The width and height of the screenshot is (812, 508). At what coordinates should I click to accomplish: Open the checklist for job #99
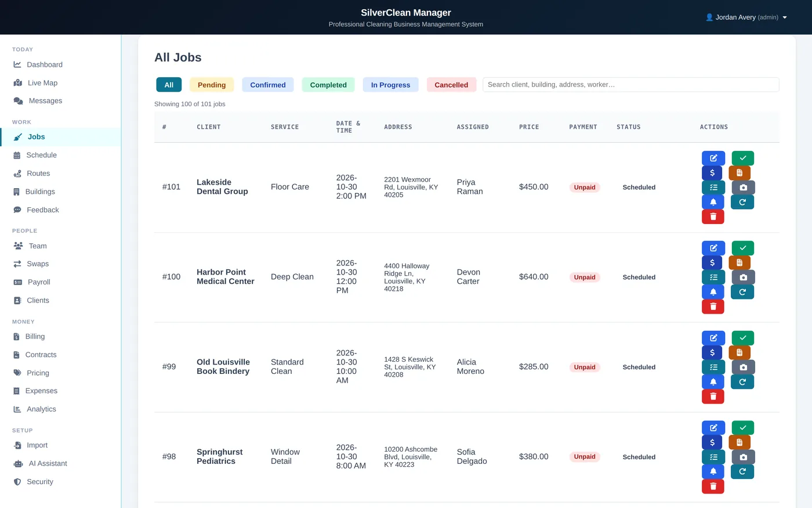(x=713, y=368)
